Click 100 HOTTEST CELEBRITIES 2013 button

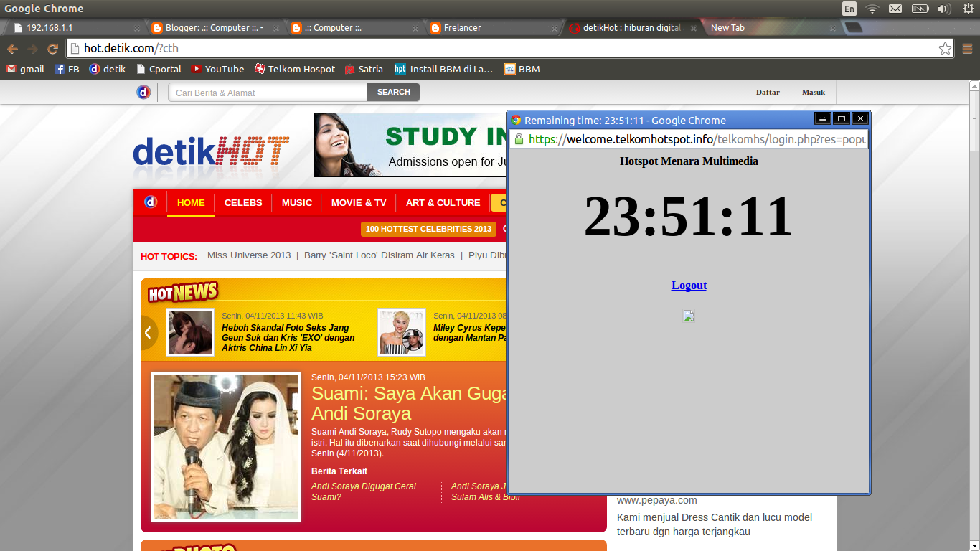(x=428, y=229)
